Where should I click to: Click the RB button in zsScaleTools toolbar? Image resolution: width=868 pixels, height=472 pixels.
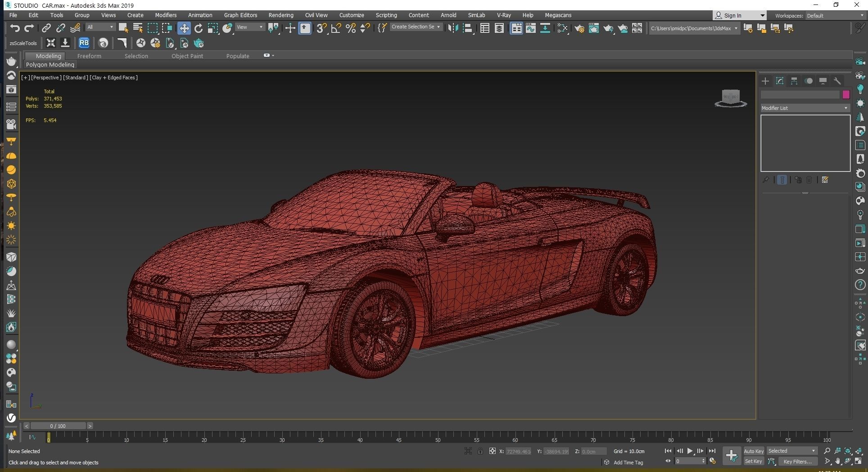click(x=84, y=43)
